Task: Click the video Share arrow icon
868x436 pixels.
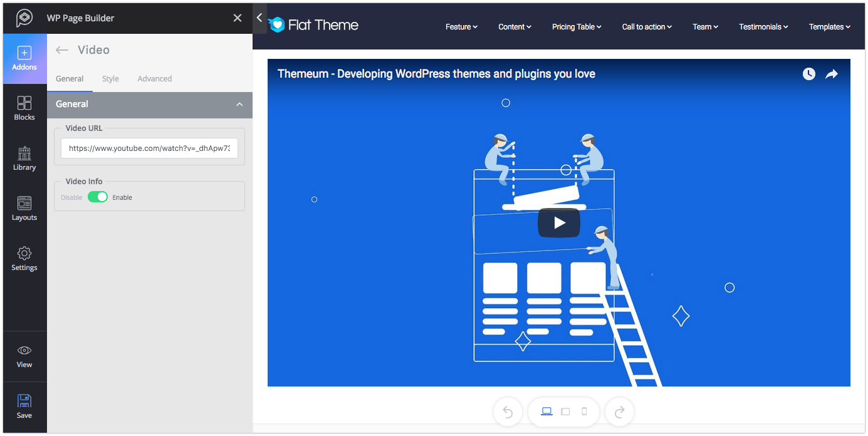Action: (832, 74)
